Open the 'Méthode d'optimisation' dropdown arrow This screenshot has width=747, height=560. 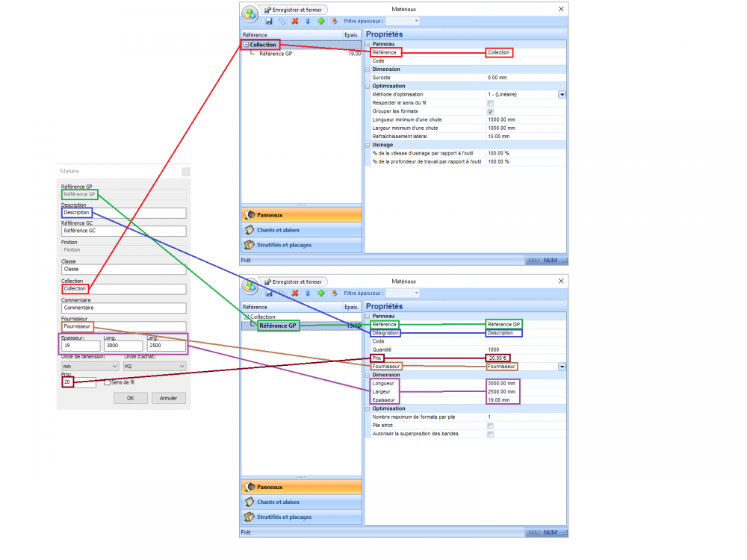562,94
